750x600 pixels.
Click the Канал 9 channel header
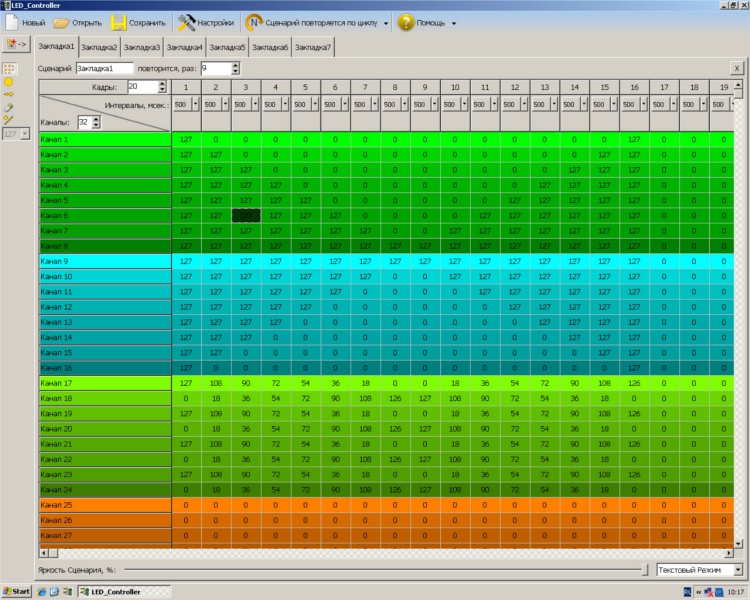click(x=105, y=261)
